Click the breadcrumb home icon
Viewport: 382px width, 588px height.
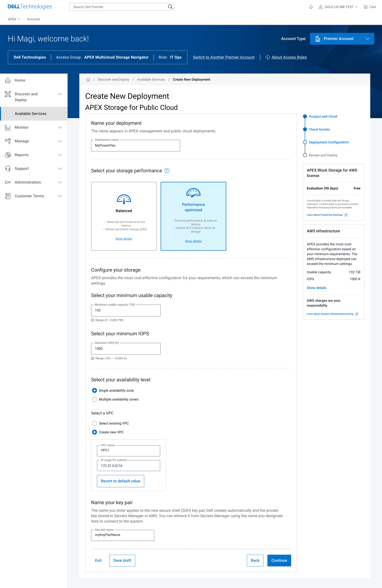point(88,80)
